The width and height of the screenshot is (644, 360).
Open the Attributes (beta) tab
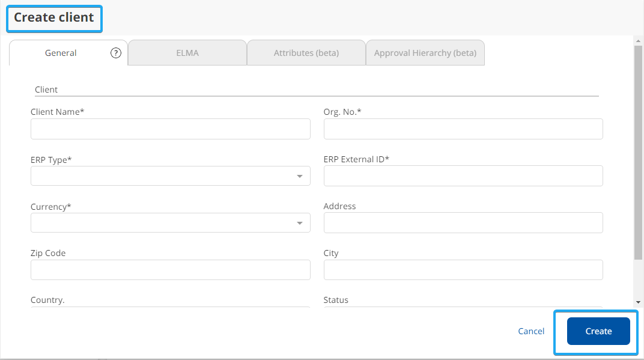306,52
